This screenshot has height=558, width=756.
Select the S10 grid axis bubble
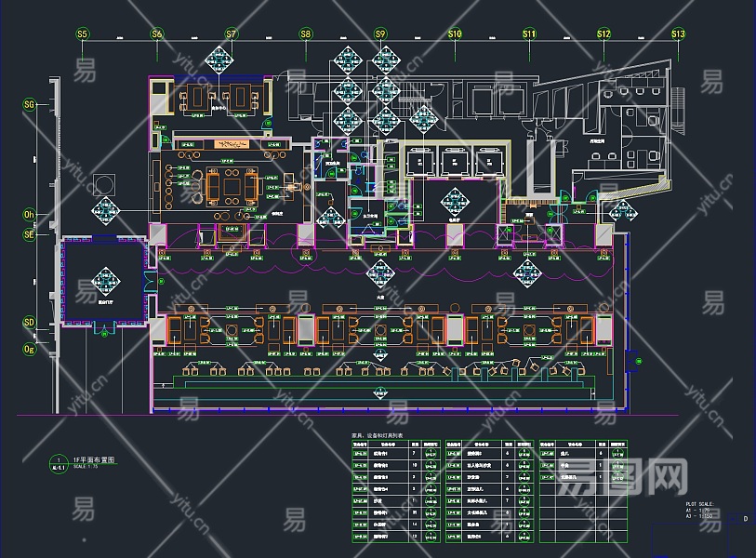(455, 34)
